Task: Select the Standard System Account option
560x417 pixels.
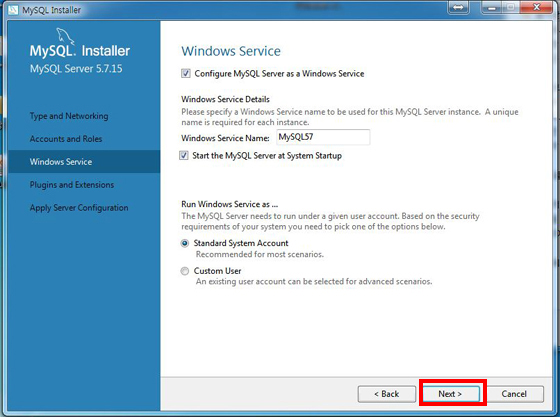Action: pos(185,243)
